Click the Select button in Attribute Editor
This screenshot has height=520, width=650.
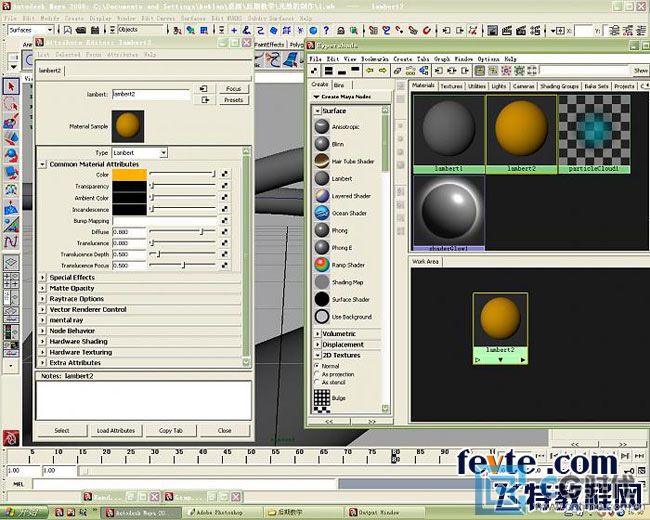tap(62, 430)
